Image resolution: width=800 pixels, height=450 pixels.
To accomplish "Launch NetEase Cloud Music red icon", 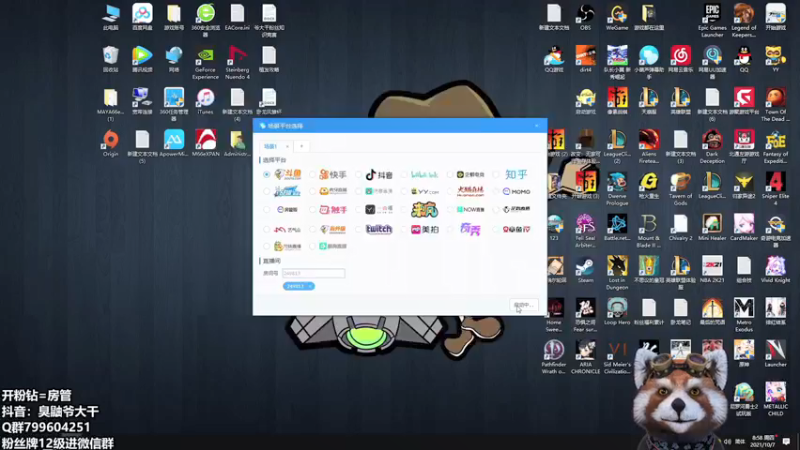I will [x=681, y=59].
